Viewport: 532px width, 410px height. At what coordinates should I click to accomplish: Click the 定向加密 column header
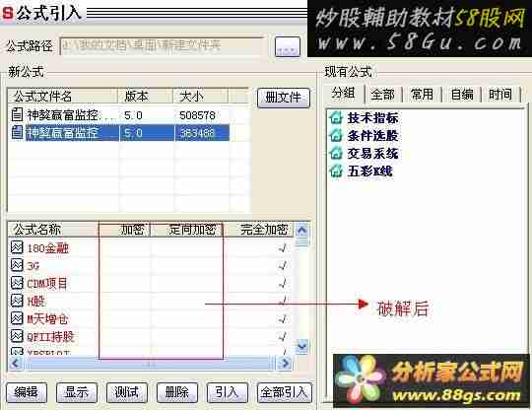pyautogui.click(x=186, y=230)
